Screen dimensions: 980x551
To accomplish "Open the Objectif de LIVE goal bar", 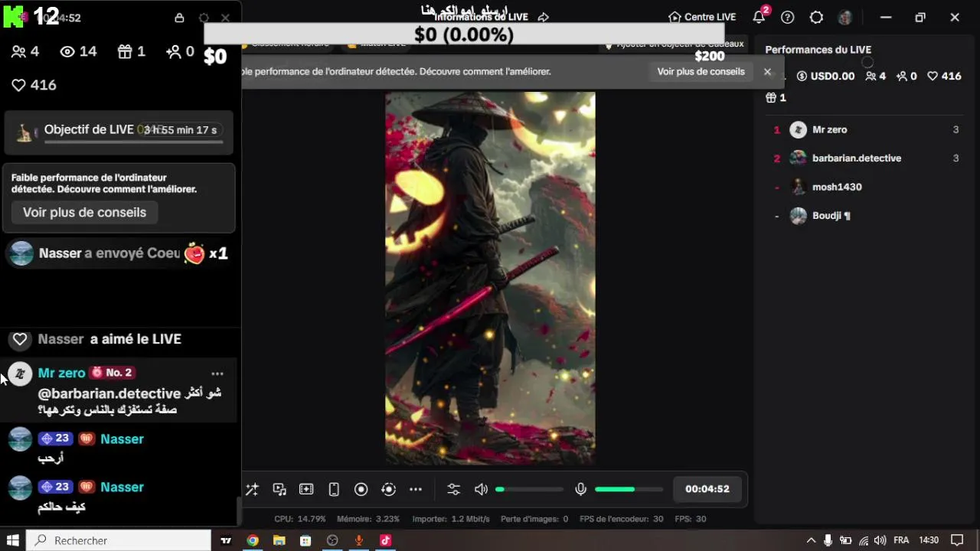I will (119, 132).
